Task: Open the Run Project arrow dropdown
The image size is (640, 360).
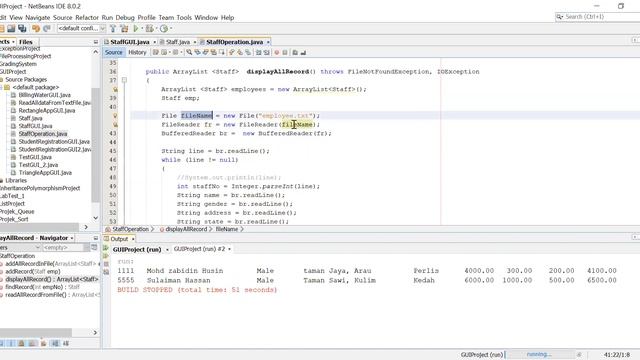Action: [x=142, y=28]
